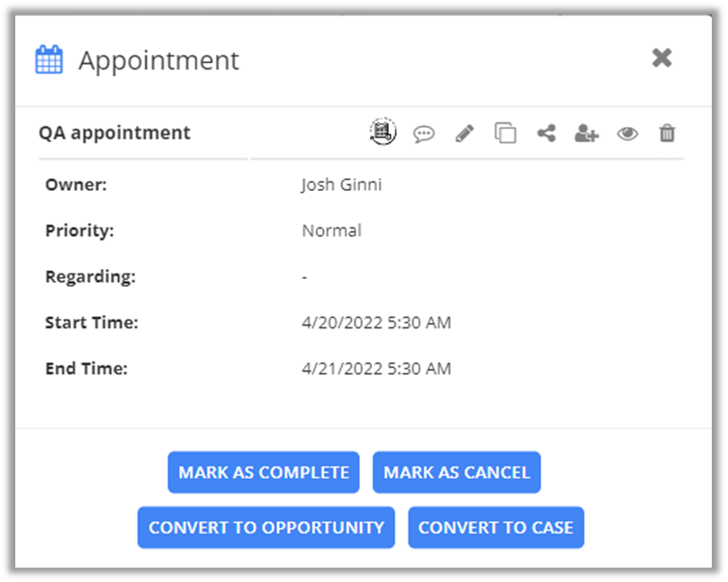The height and width of the screenshot is (582, 728).
Task: Click the Normal priority value
Action: [331, 231]
